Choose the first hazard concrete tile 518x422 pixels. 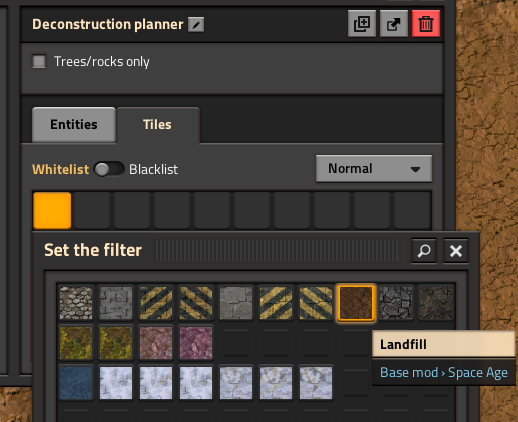(x=156, y=303)
